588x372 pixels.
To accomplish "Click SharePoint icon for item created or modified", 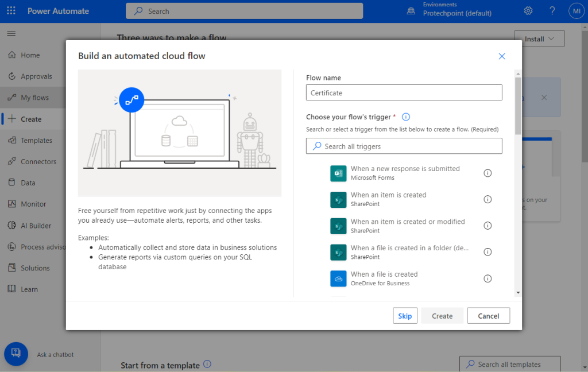I will (338, 226).
